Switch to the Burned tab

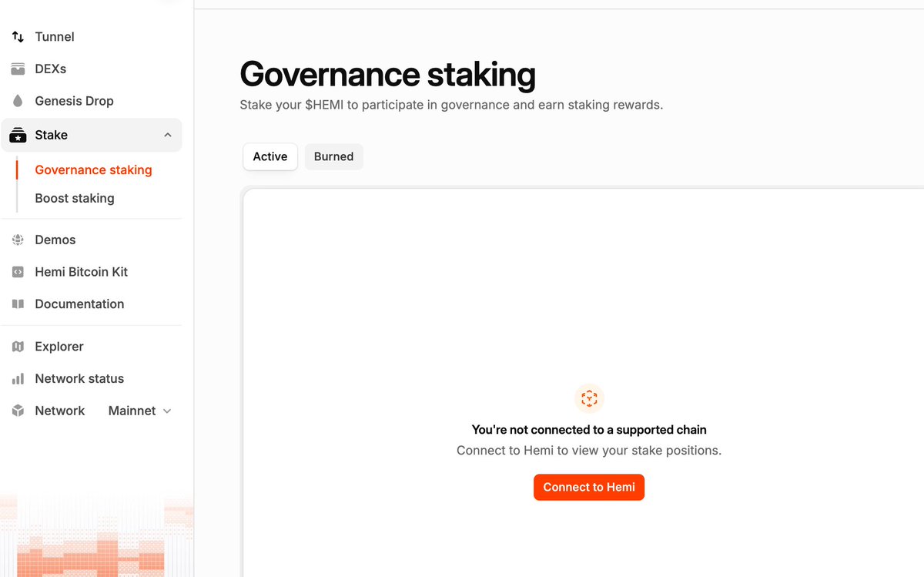point(333,156)
